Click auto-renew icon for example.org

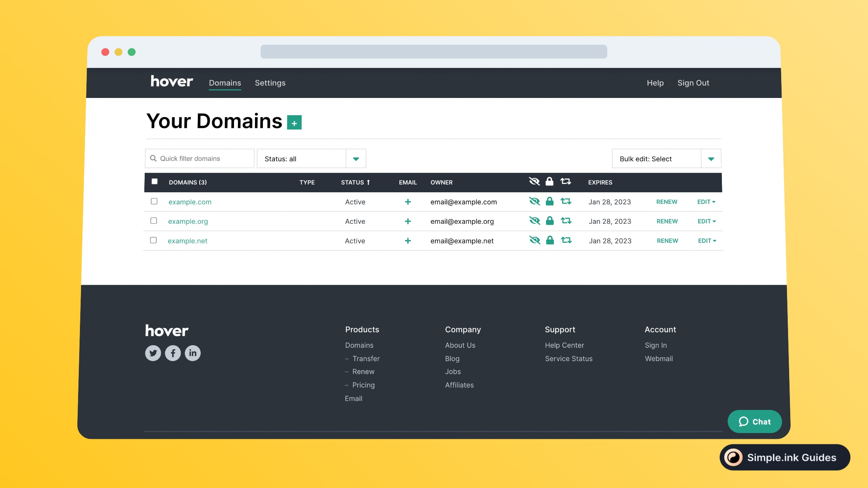pyautogui.click(x=566, y=221)
